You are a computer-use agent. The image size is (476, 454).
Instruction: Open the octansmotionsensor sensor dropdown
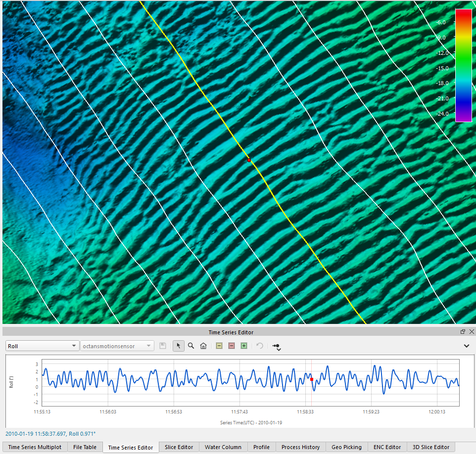pos(117,346)
